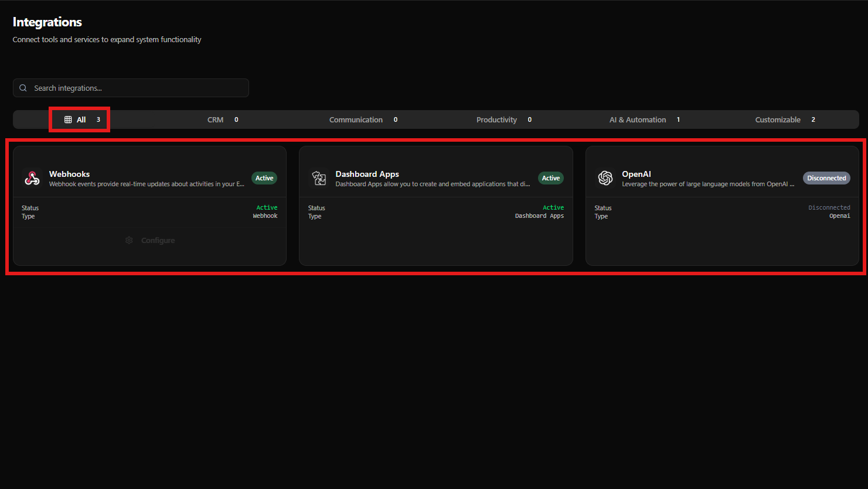
Task: Click the Webhook type value
Action: tap(265, 216)
